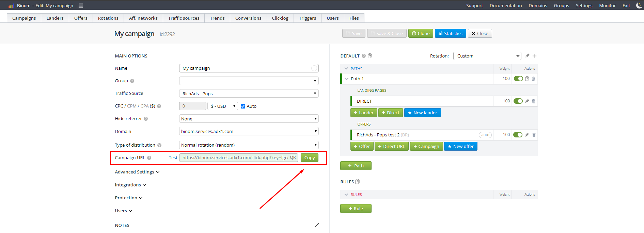The width and height of the screenshot is (644, 233).
Task: Edit rotation using pencil icon beside Custom
Action: [527, 56]
